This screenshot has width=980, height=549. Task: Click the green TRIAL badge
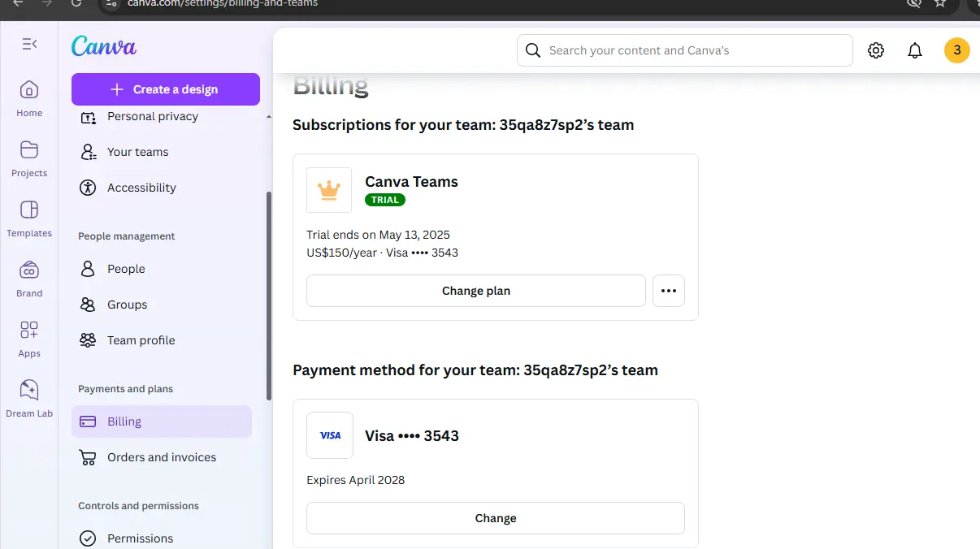tap(385, 200)
